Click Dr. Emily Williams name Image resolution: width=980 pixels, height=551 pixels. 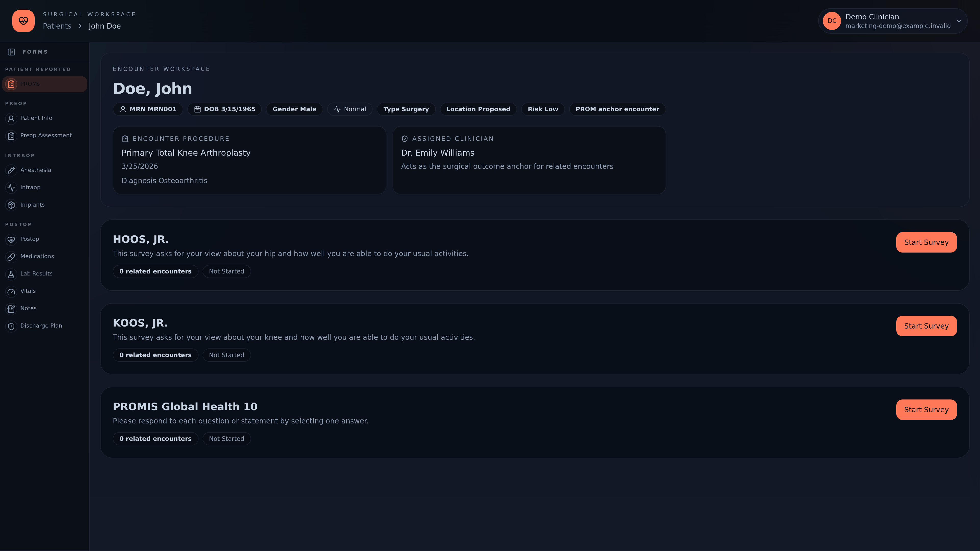[437, 153]
